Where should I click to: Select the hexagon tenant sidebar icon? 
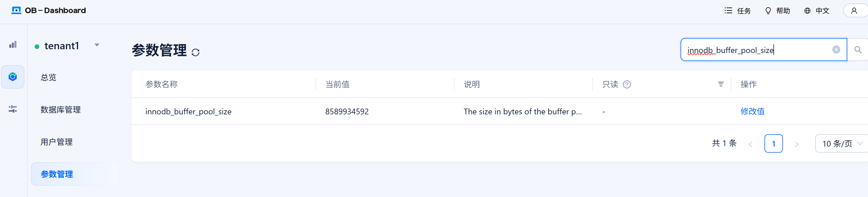coord(13,77)
